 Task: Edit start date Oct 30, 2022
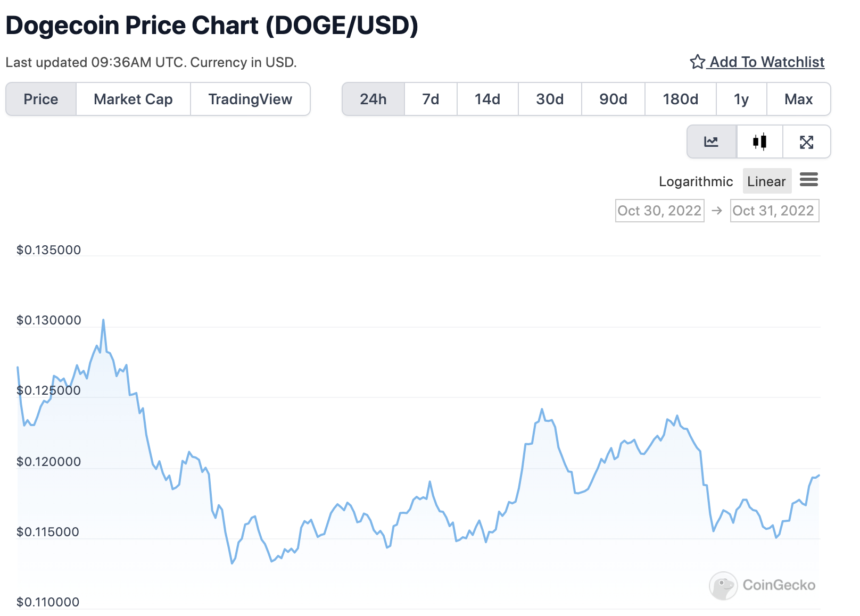pyautogui.click(x=659, y=211)
